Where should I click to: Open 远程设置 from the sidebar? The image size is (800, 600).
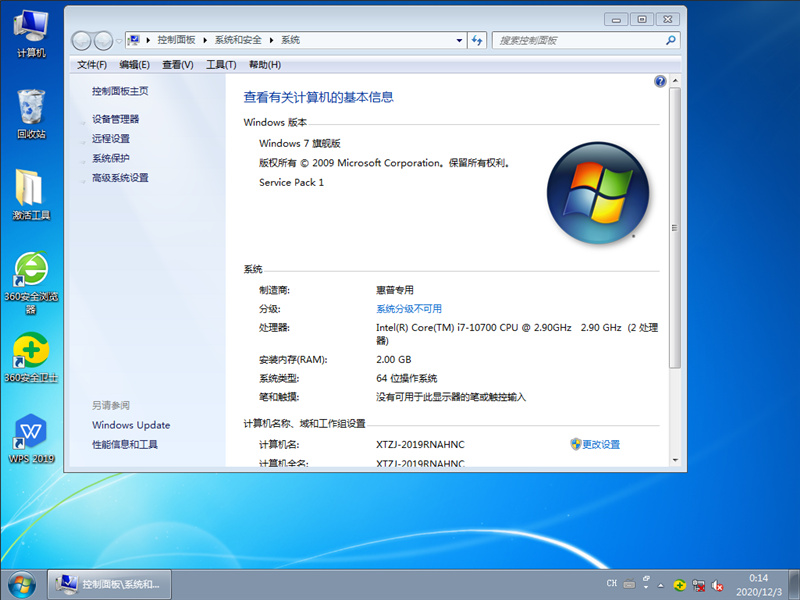click(x=111, y=139)
